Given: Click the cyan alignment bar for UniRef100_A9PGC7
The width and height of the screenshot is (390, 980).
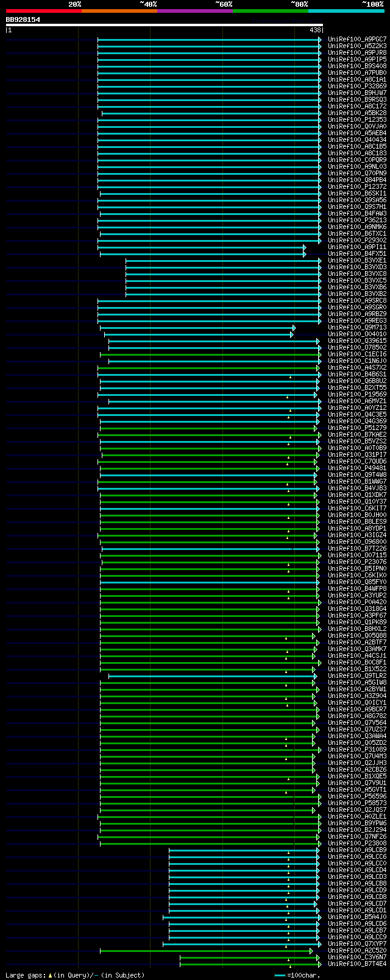Looking at the screenshot, I should coord(209,40).
